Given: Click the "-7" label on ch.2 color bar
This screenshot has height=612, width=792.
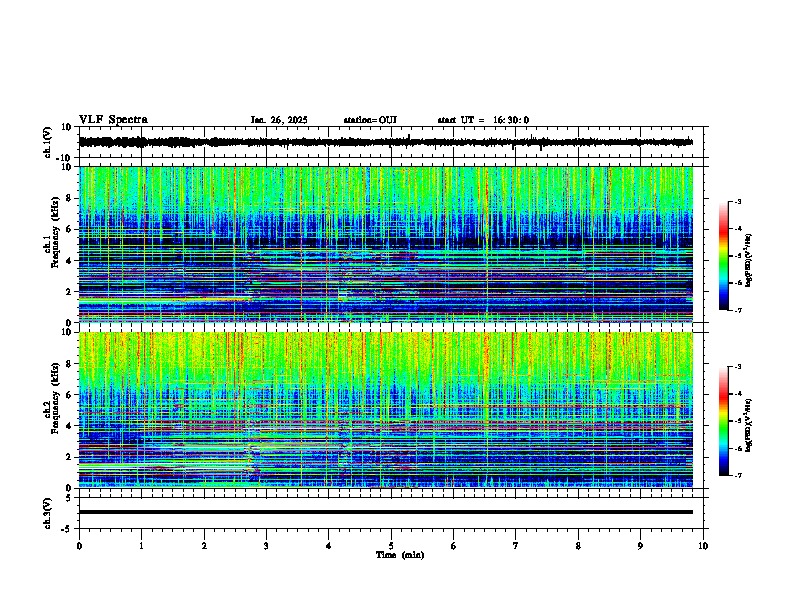Looking at the screenshot, I should pos(737,475).
